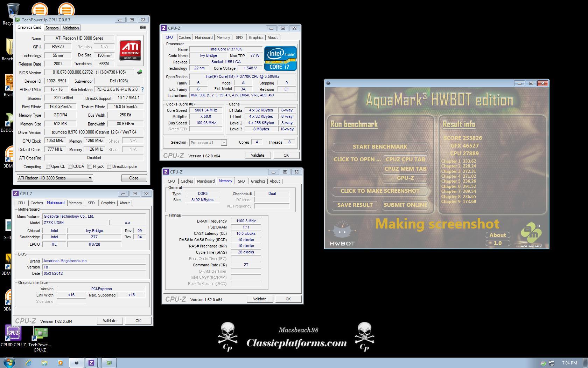Click the Close button in GPU-Z
Screen dimensions: 588x368
(134, 178)
